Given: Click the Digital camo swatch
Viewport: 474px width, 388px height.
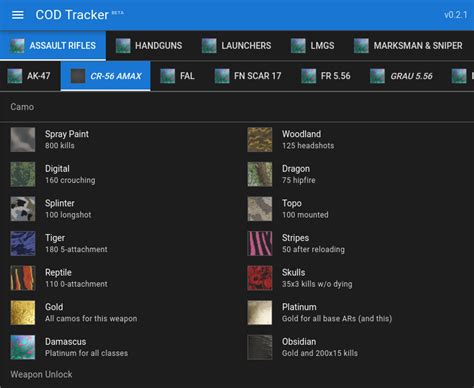Looking at the screenshot, I should pos(23,174).
